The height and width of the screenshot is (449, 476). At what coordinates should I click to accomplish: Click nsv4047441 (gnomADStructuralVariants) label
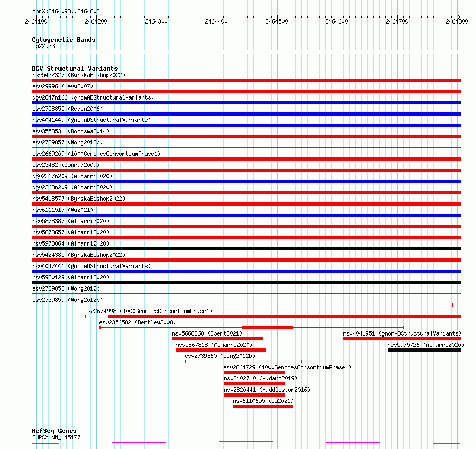(91, 266)
